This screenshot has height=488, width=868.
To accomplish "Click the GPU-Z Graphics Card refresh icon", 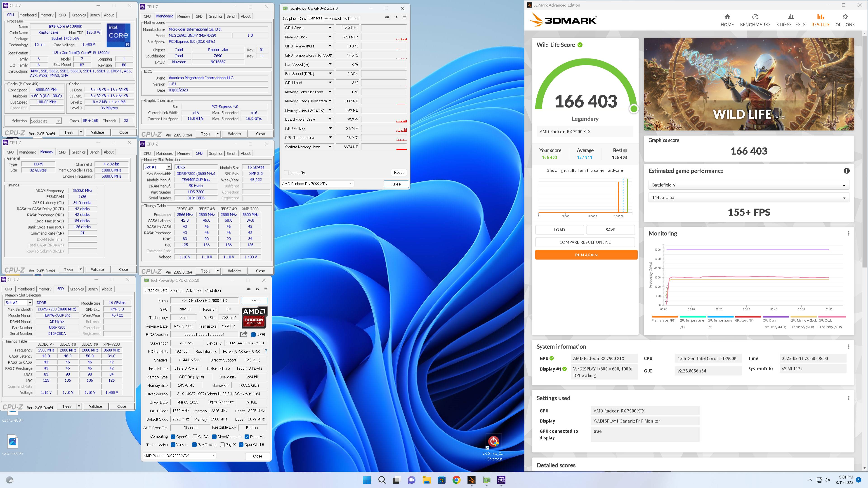I will pos(257,289).
